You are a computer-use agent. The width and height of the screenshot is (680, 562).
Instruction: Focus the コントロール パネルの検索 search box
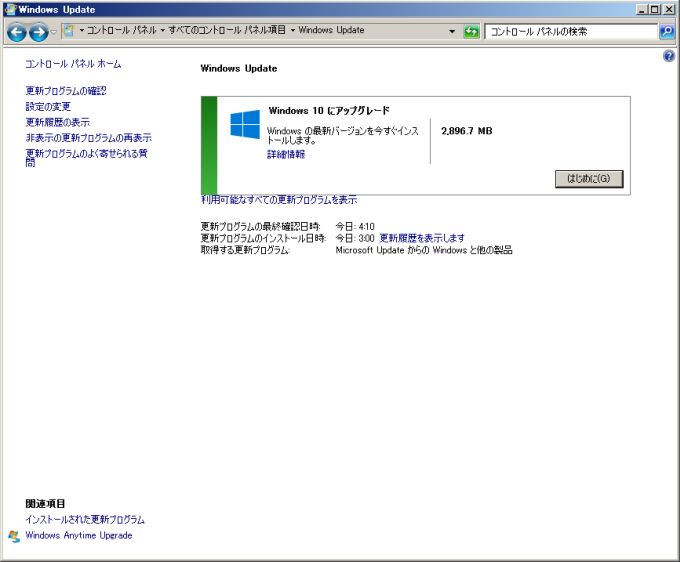coord(571,32)
